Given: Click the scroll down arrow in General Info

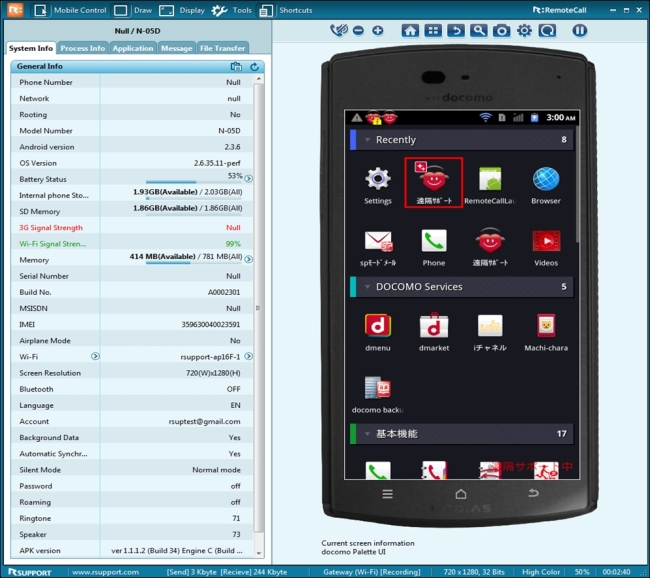Looking at the screenshot, I should point(259,553).
